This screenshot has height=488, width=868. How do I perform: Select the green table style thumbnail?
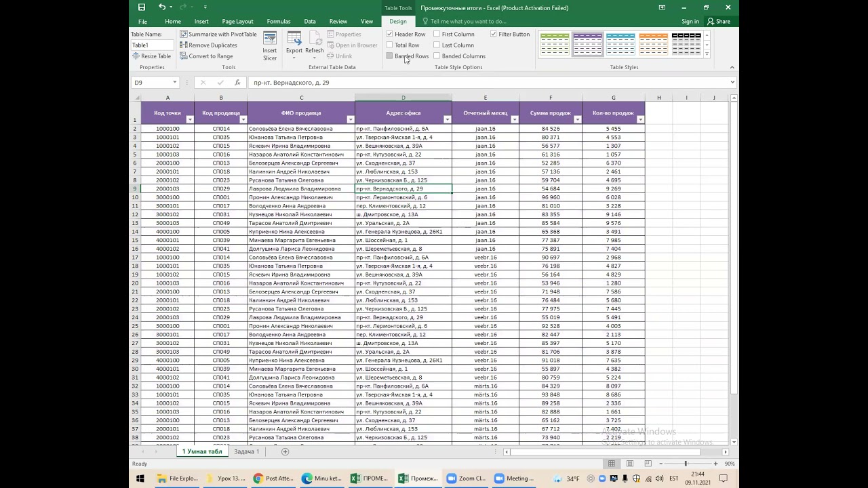click(x=555, y=44)
